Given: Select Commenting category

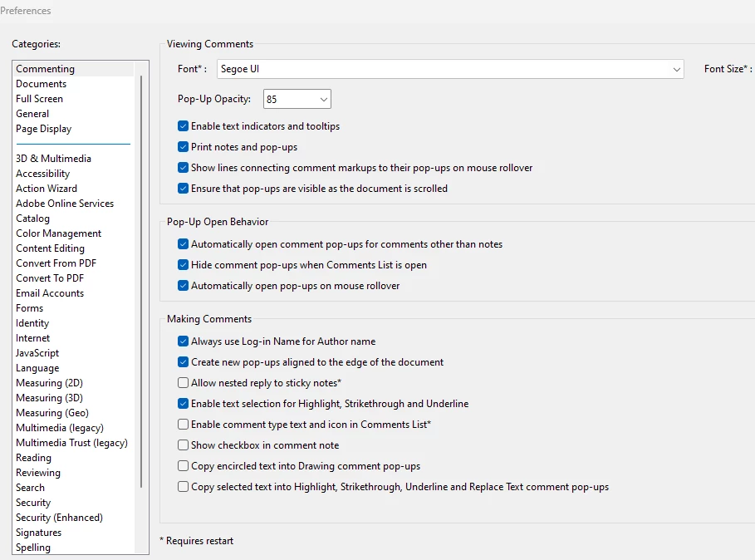Looking at the screenshot, I should [74, 69].
